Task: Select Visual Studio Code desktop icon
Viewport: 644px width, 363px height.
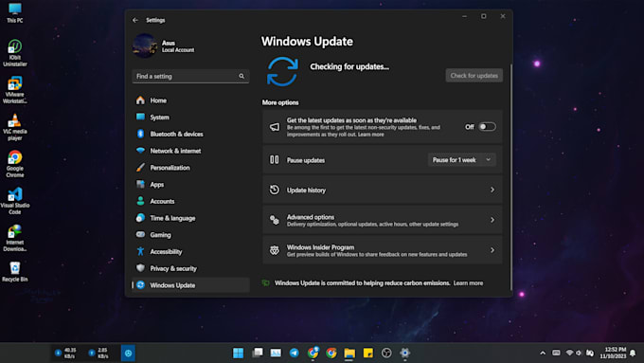Action: pyautogui.click(x=15, y=201)
